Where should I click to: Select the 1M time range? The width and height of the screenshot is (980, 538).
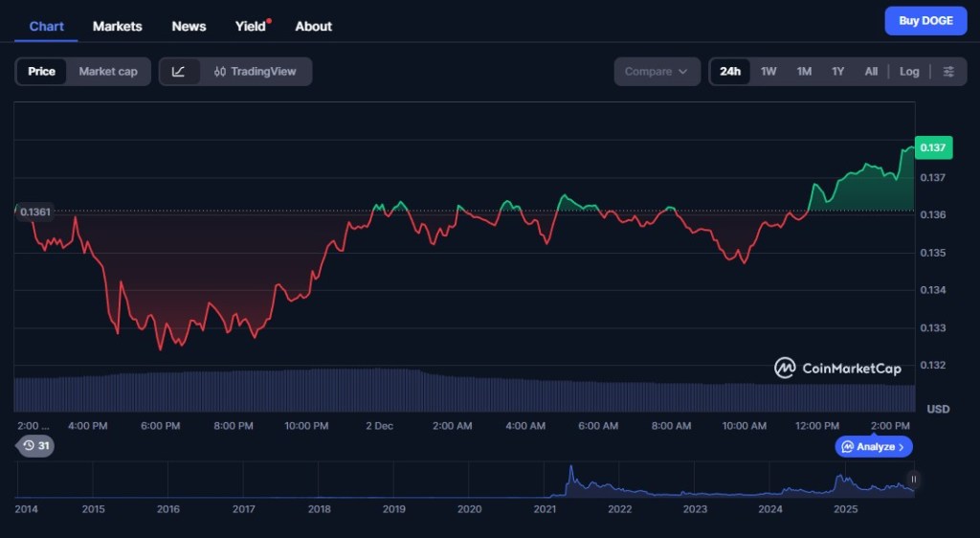pyautogui.click(x=804, y=71)
